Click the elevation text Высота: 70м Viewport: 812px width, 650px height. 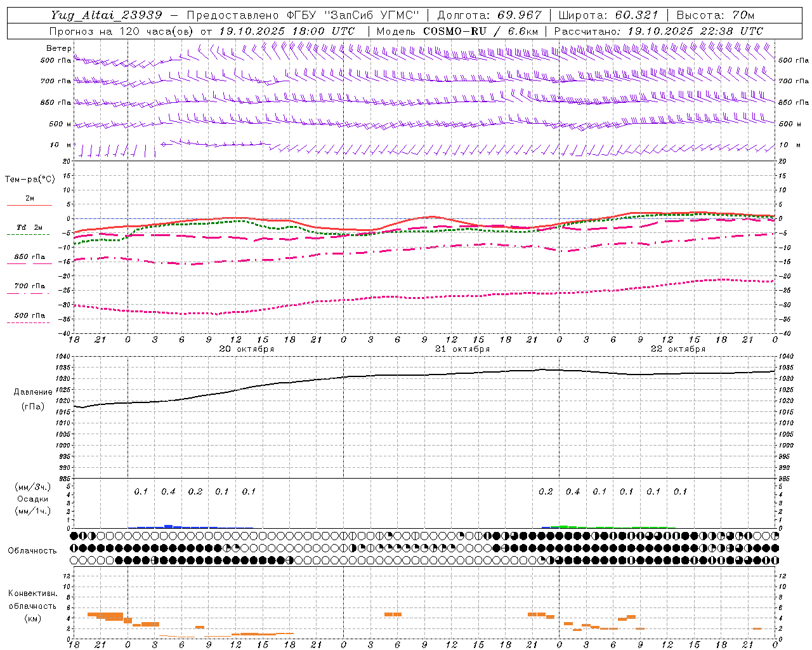point(715,15)
